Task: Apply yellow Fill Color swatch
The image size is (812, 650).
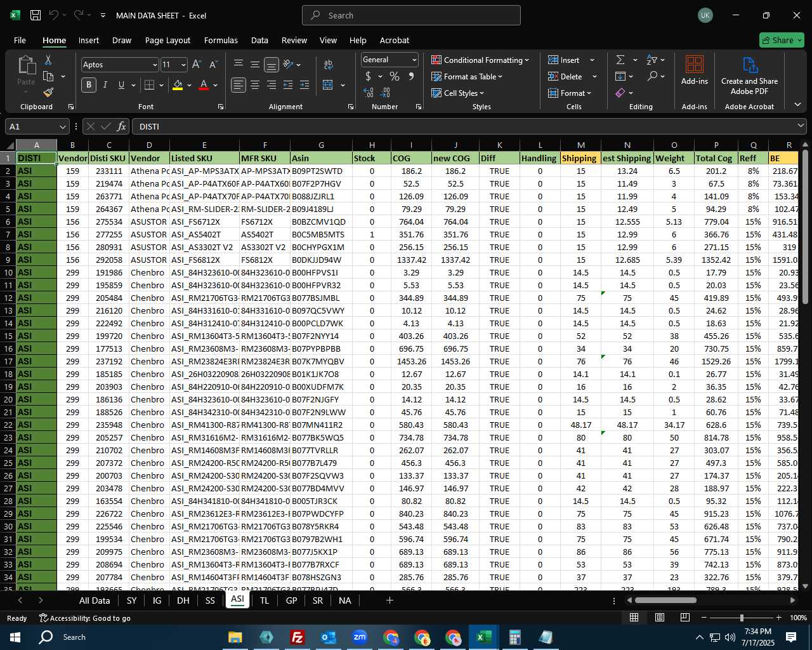Action: [x=178, y=84]
